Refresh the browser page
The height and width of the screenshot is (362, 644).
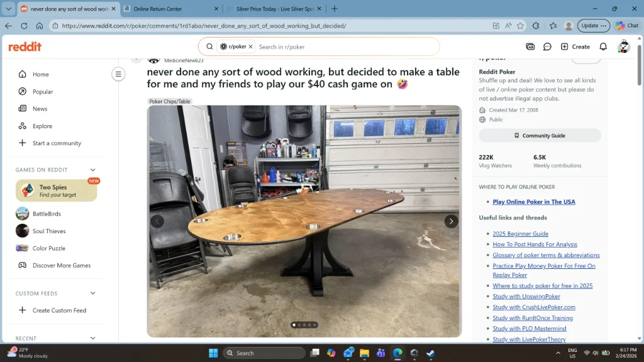tap(24, 26)
